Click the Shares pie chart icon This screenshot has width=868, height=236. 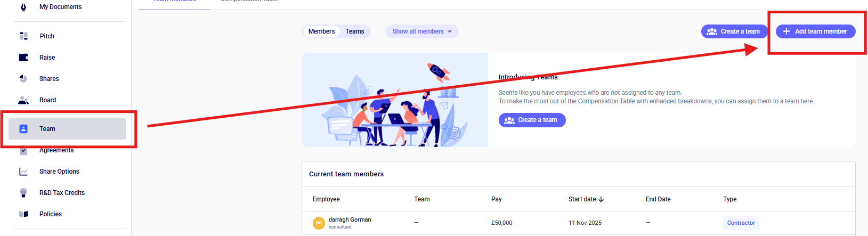(x=23, y=79)
